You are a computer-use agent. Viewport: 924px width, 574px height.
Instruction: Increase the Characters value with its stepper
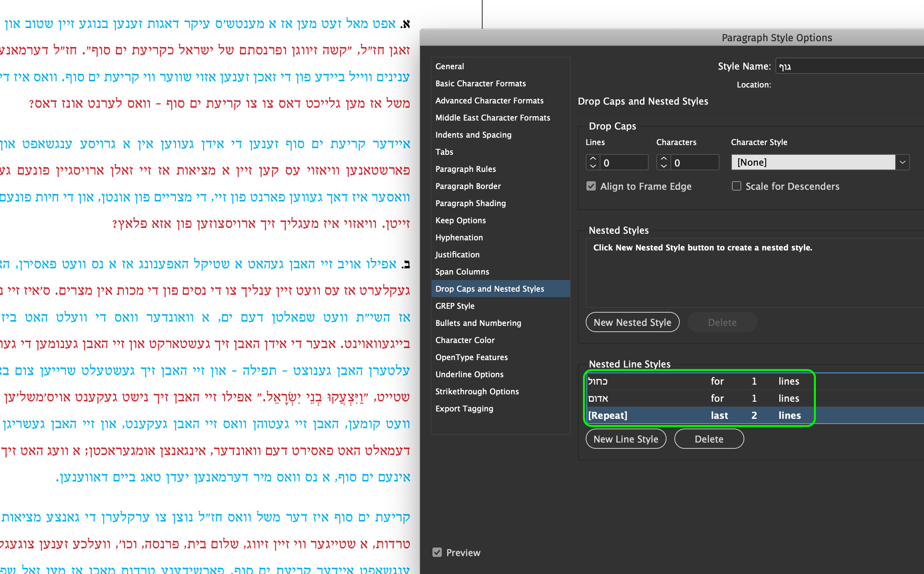click(663, 159)
